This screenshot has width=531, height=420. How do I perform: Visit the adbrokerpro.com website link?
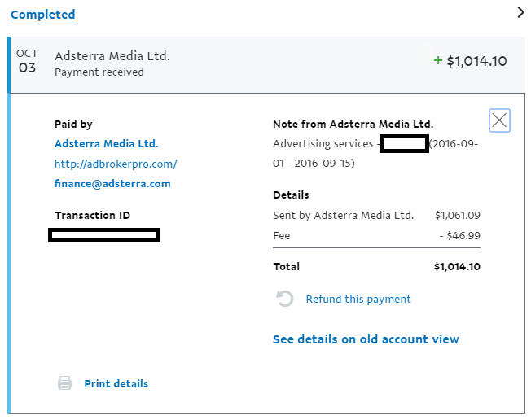(x=115, y=164)
